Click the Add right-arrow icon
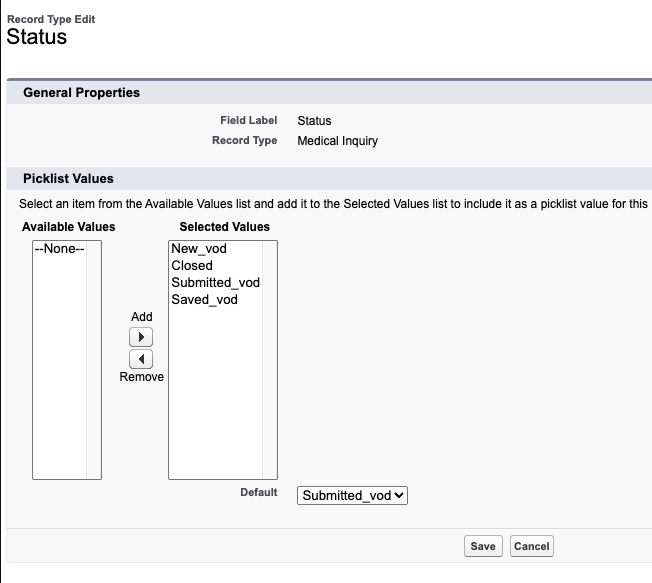 click(x=142, y=337)
